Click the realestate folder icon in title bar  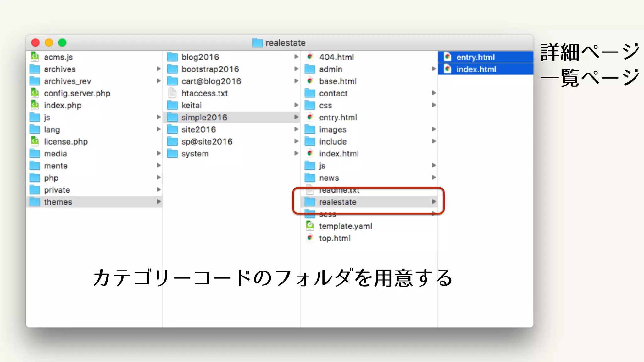click(258, 42)
